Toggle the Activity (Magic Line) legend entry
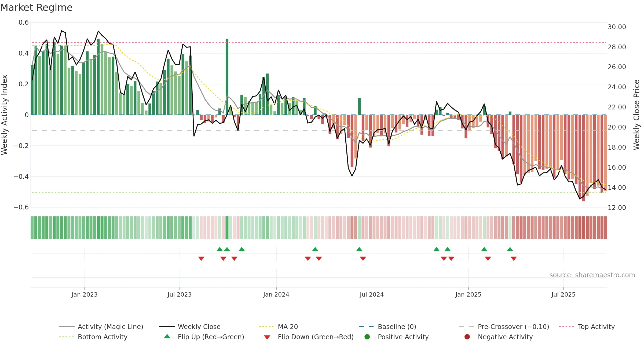The height and width of the screenshot is (362, 644). pos(101,327)
